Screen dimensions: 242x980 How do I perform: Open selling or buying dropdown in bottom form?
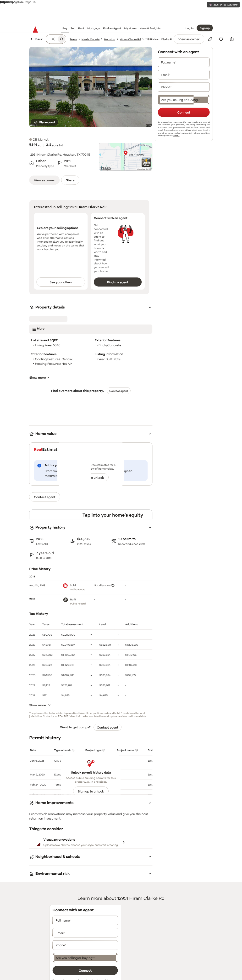[x=85, y=957]
